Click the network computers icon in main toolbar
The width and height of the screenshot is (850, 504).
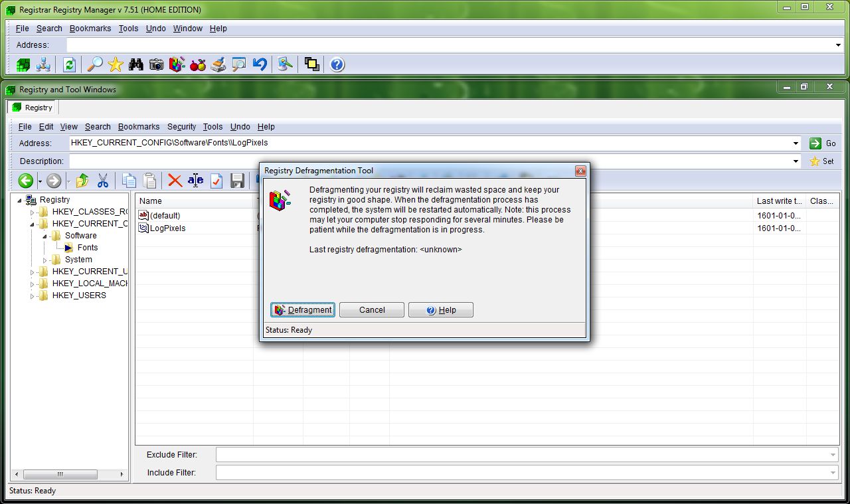click(x=44, y=64)
